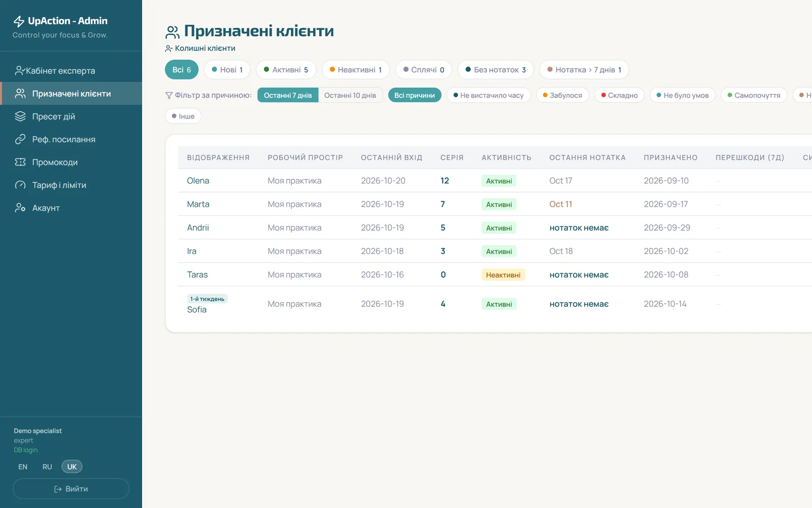Viewport: 812px width, 508px height.
Task: Select the UK language button
Action: click(x=72, y=467)
